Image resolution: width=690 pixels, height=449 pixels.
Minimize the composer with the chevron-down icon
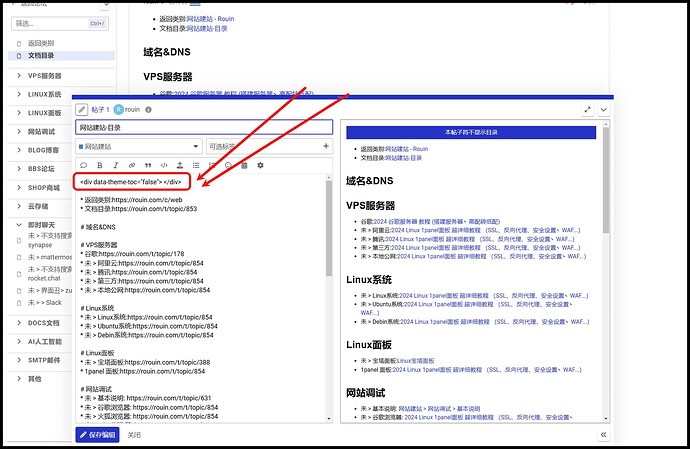(x=604, y=110)
